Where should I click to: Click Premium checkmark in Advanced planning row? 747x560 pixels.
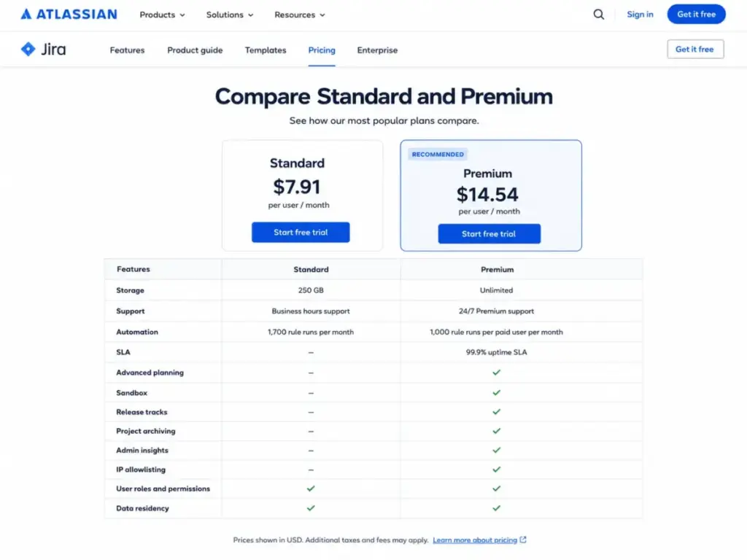pos(496,373)
